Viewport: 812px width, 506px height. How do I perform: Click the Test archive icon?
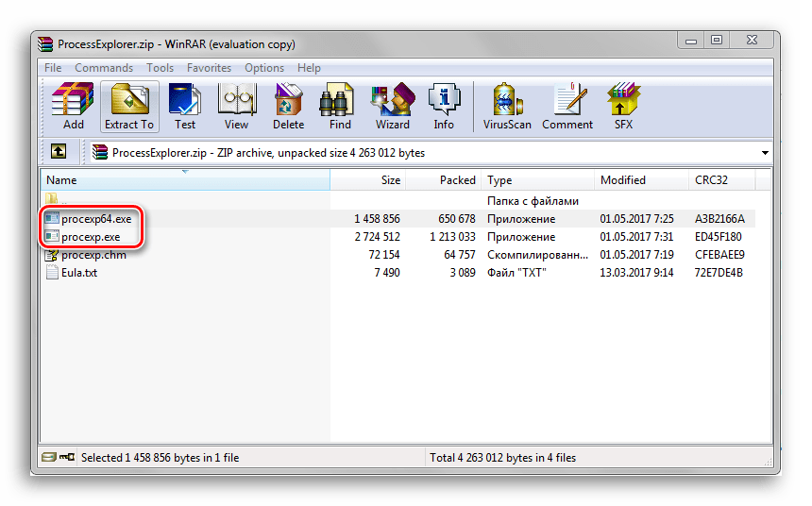click(x=185, y=106)
